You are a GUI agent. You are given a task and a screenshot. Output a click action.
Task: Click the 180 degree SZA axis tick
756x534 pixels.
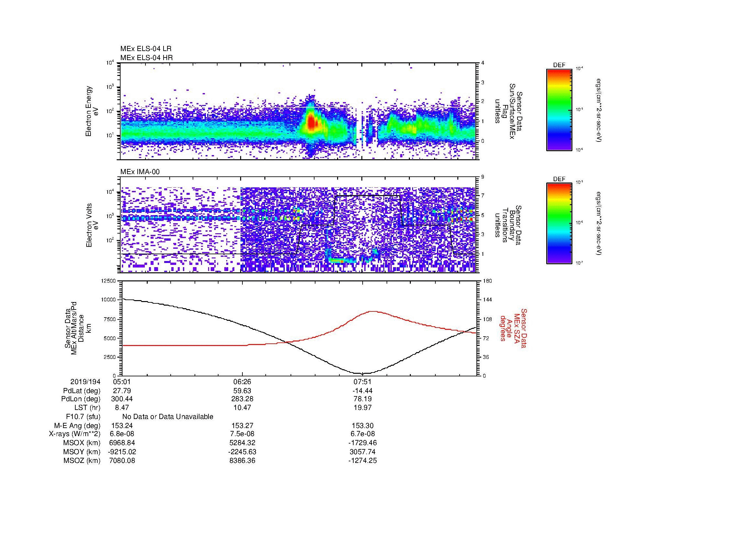click(x=488, y=281)
